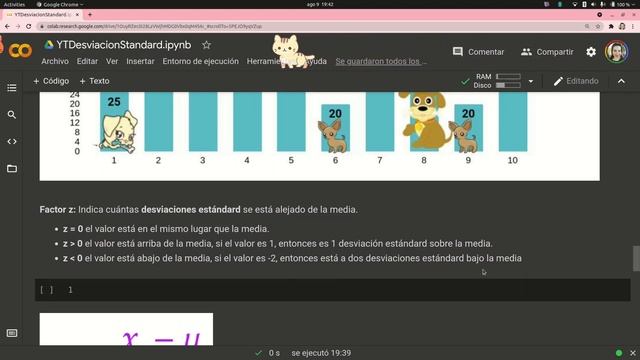Click the clock in the top bar

point(320,4)
